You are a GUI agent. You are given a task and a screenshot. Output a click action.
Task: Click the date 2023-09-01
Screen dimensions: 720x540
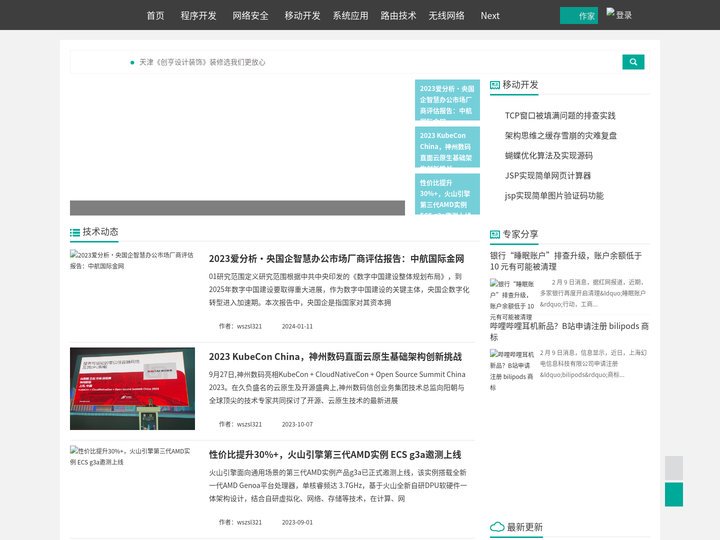[297, 522]
